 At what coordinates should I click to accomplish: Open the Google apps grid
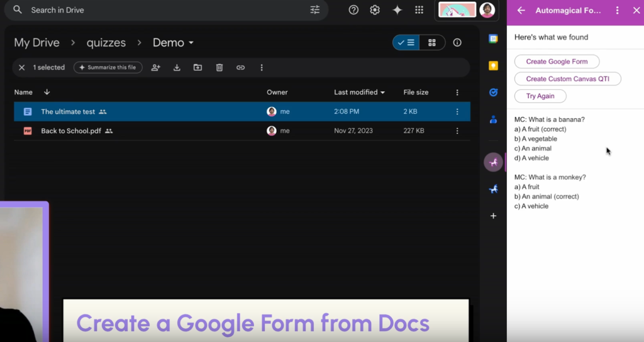pos(419,10)
